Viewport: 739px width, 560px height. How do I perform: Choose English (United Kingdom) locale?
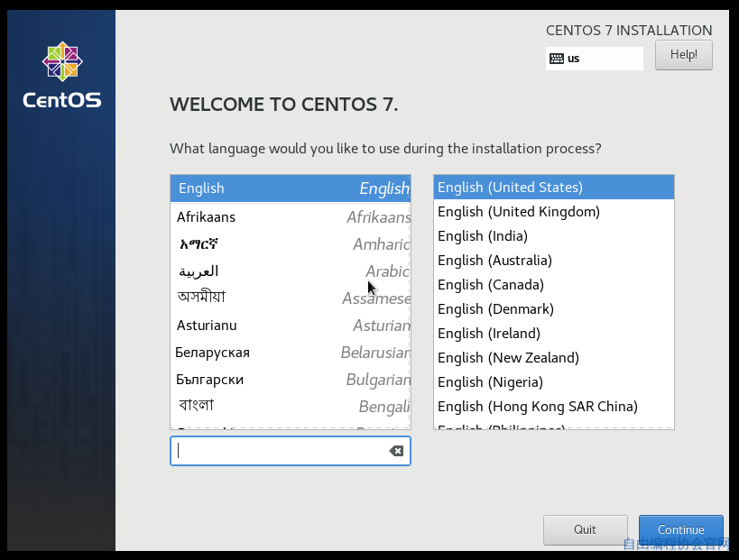(x=554, y=212)
